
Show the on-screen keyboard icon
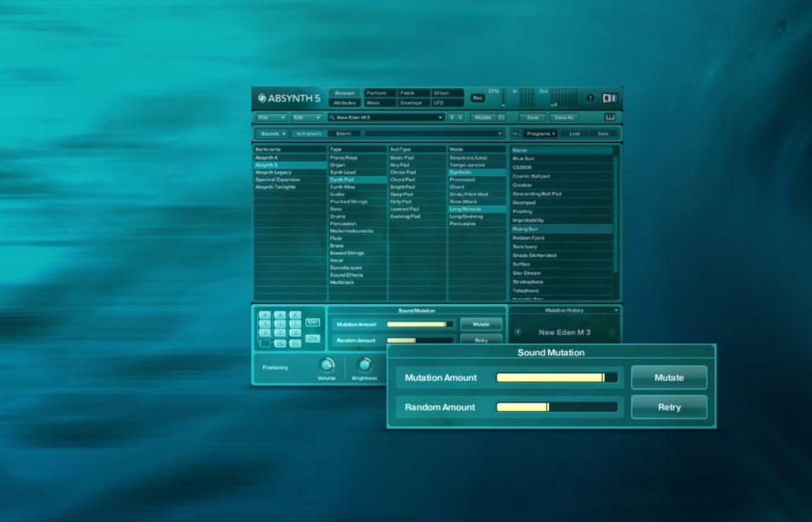point(610,118)
